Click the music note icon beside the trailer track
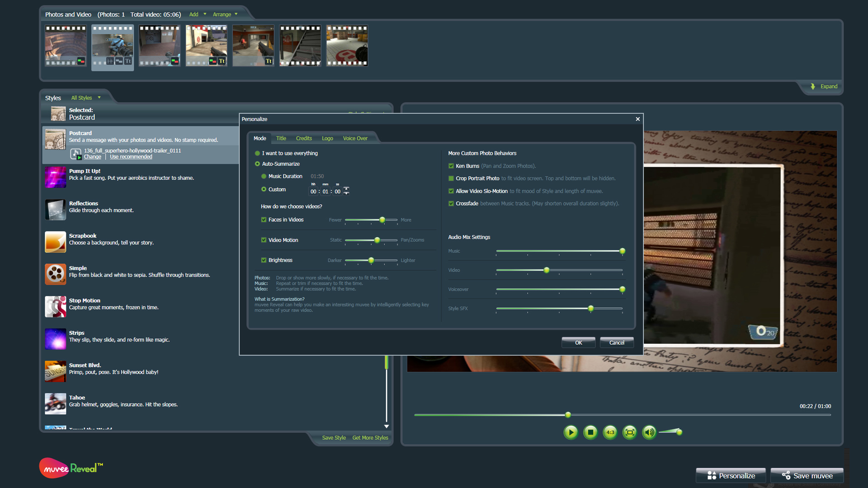Screen dimensions: 868x488 75,154
